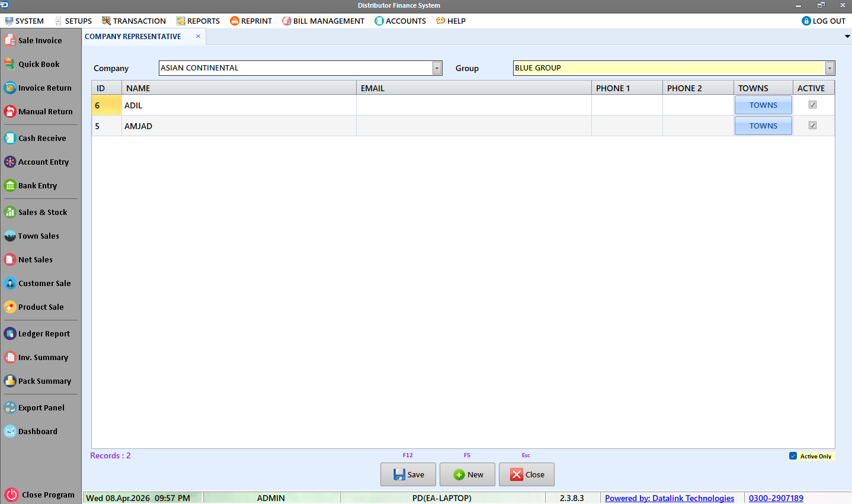Click the EMAIL column header
The image size is (852, 504).
(474, 88)
